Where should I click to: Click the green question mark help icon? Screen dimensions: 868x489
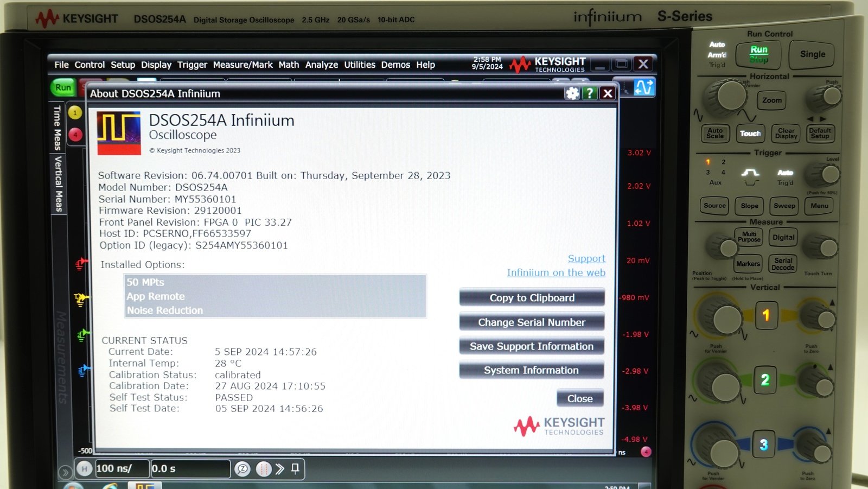click(x=590, y=93)
